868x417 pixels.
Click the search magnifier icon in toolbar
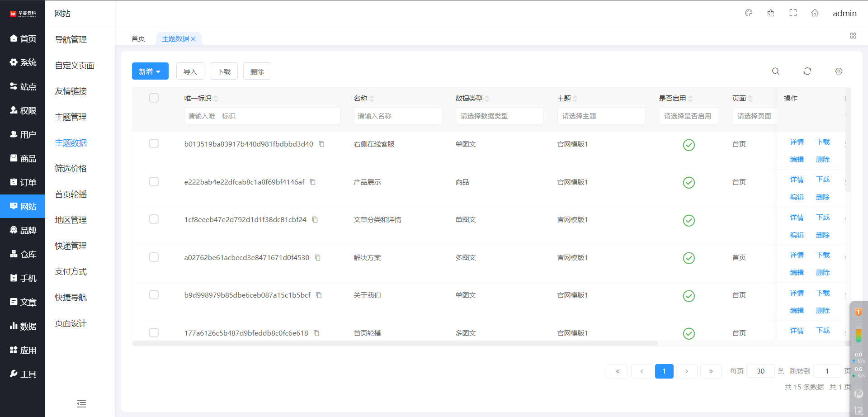pyautogui.click(x=775, y=71)
